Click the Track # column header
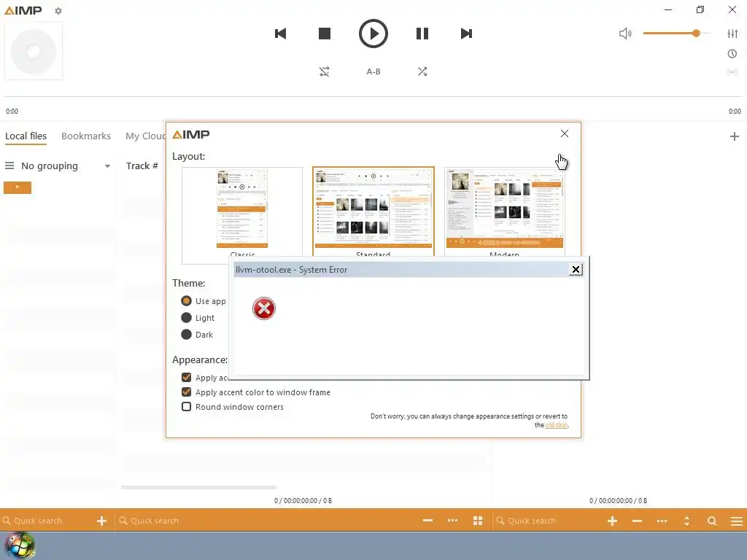The image size is (747, 560). [142, 166]
